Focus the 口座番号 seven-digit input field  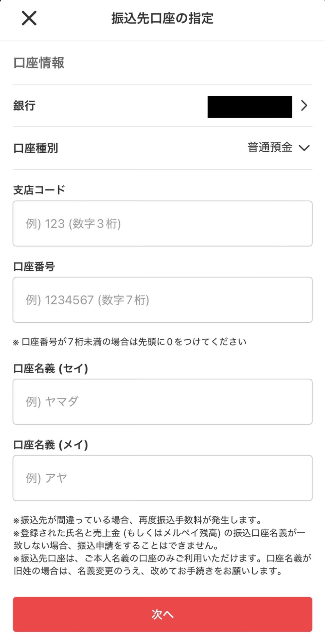click(x=162, y=300)
